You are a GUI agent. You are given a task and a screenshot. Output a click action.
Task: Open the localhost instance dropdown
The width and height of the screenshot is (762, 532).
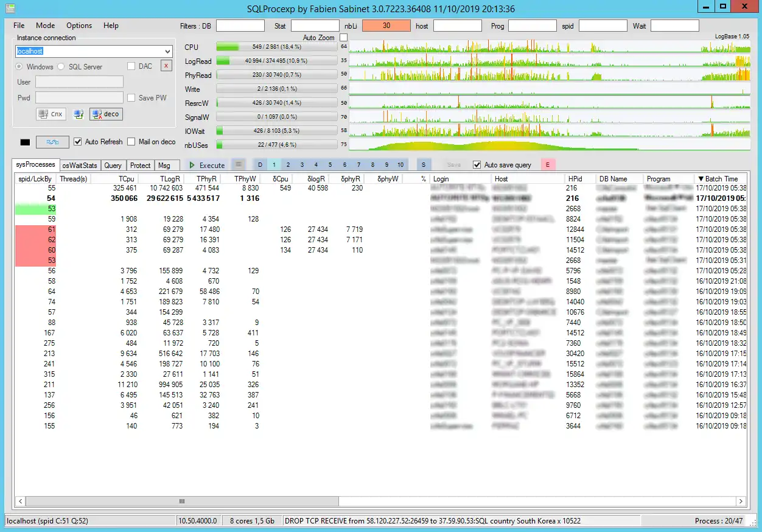pos(167,52)
